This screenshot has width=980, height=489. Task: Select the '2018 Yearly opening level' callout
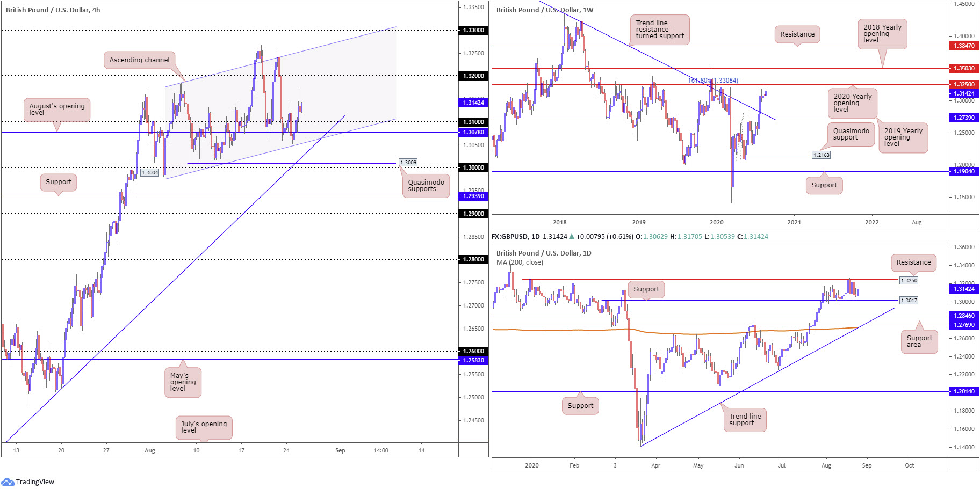(x=882, y=34)
